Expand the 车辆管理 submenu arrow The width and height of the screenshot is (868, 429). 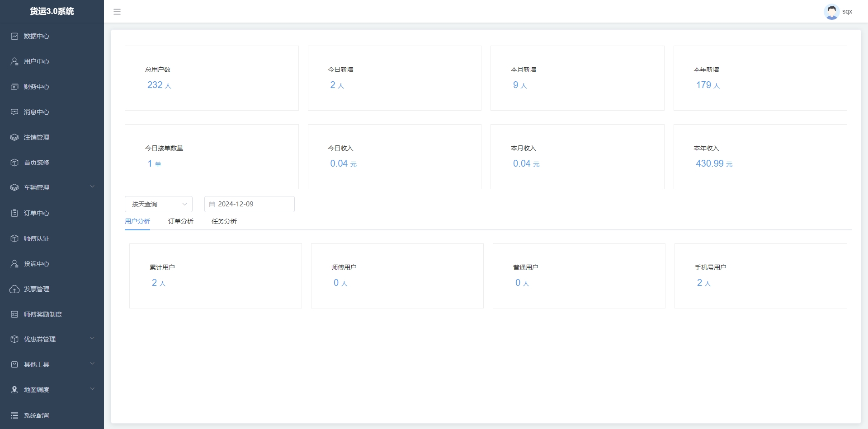click(x=92, y=187)
